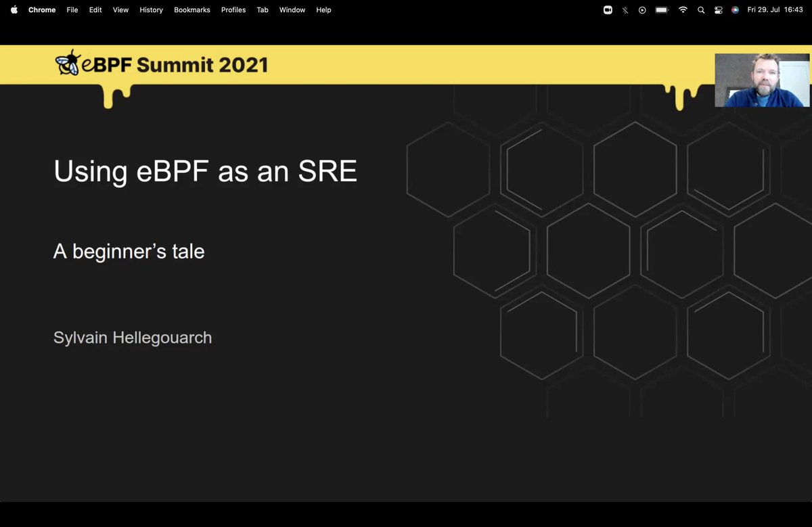Click the presenter webcam thumbnail

pos(762,80)
